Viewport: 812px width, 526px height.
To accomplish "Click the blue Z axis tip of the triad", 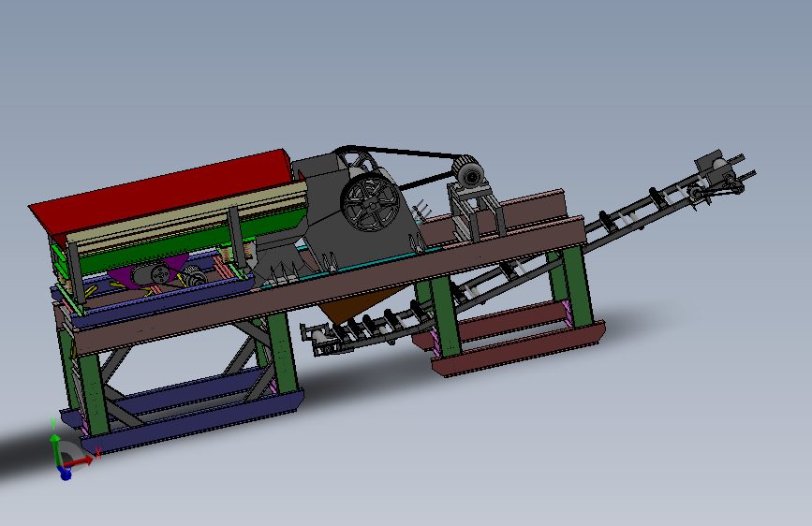I will pos(66,474).
